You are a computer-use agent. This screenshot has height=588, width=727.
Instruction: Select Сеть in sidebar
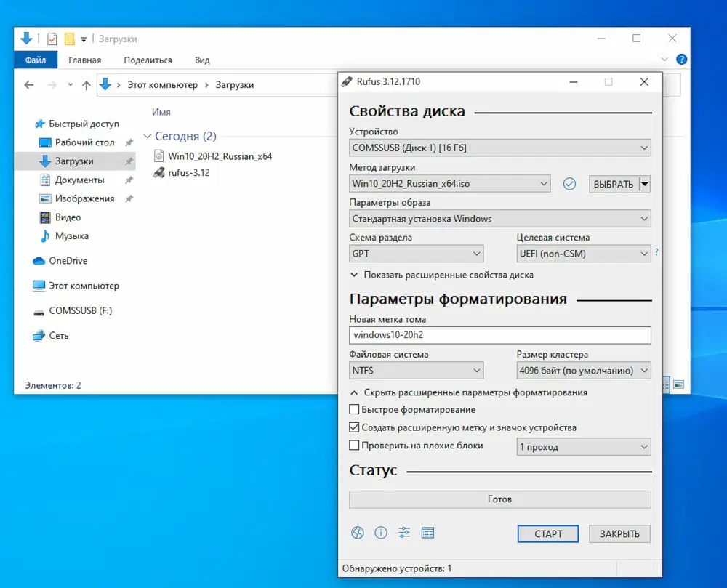pyautogui.click(x=58, y=336)
